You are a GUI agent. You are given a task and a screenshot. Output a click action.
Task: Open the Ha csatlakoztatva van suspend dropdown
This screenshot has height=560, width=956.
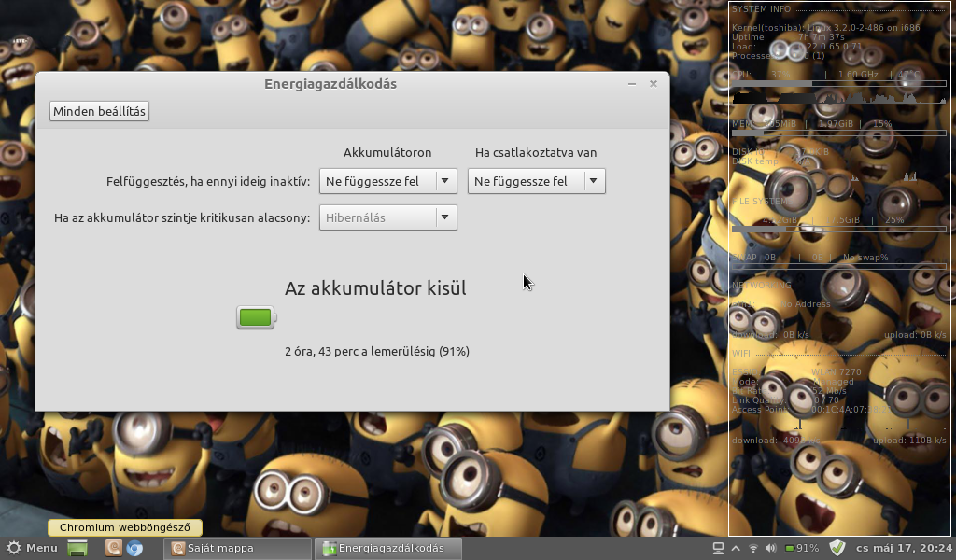click(537, 181)
